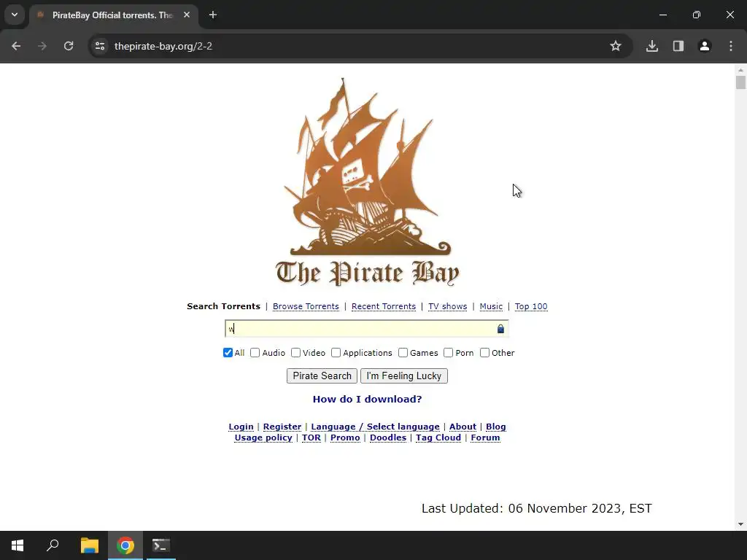Open the Forum link
The image size is (747, 560).
485,437
